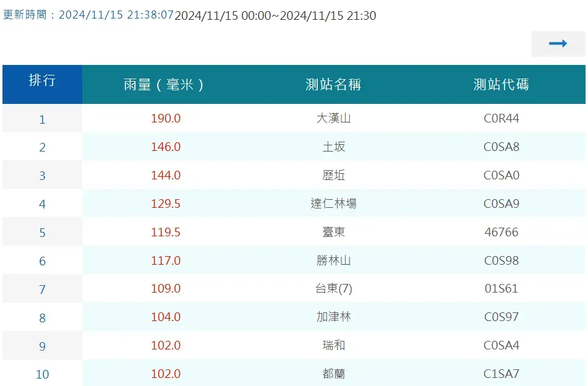Click rank number 10 cell

click(x=43, y=374)
